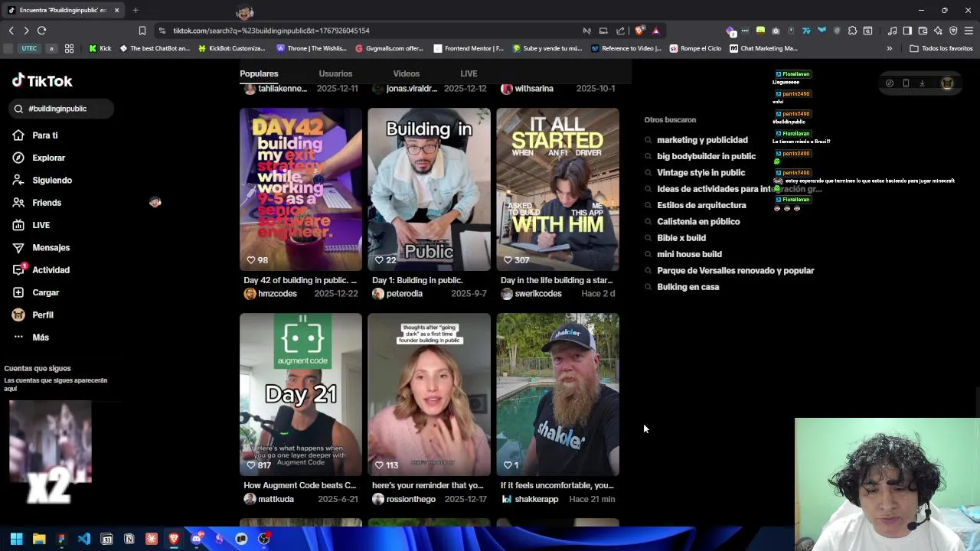Screen dimensions: 980x551
Task: Open peterodia's Day 1 Building in Public video
Action: pos(429,189)
